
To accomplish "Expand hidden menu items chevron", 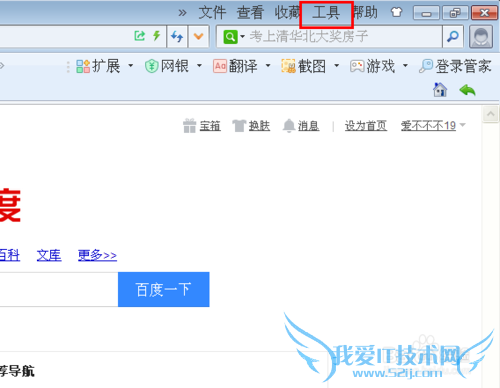I will coord(182,13).
